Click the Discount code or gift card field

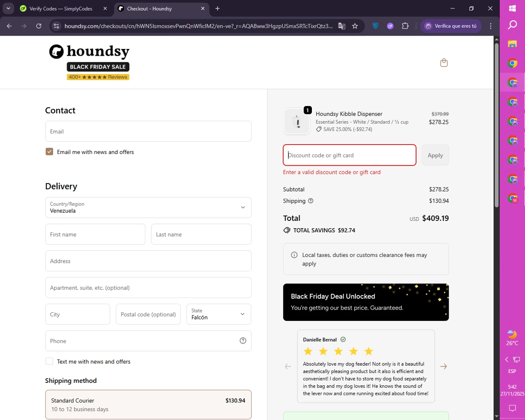click(350, 155)
